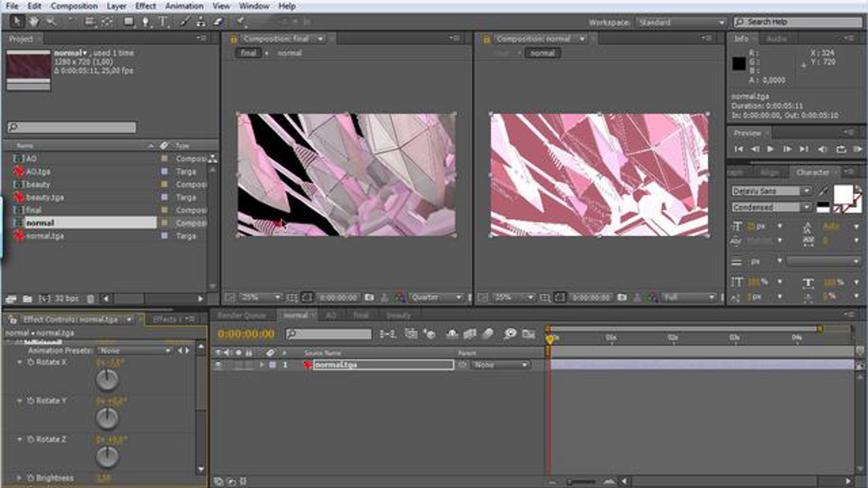The height and width of the screenshot is (488, 868).
Task: Select the Eraser tool
Action: 217,22
